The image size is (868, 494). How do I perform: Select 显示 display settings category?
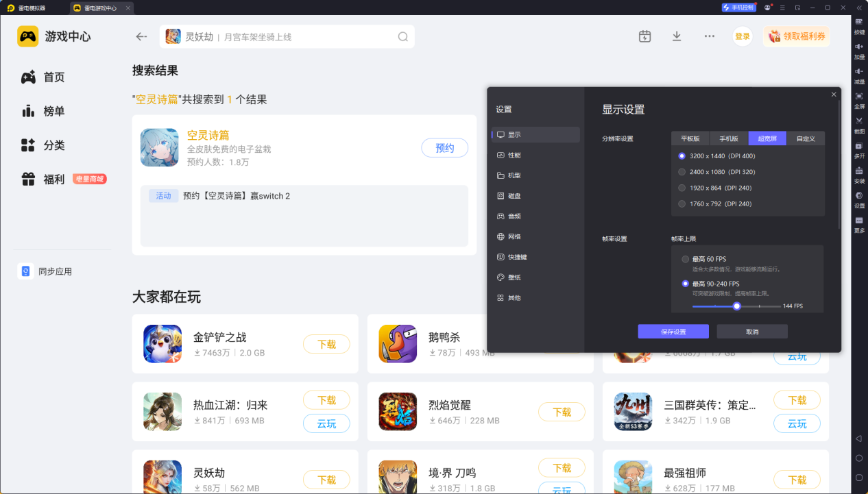(536, 135)
